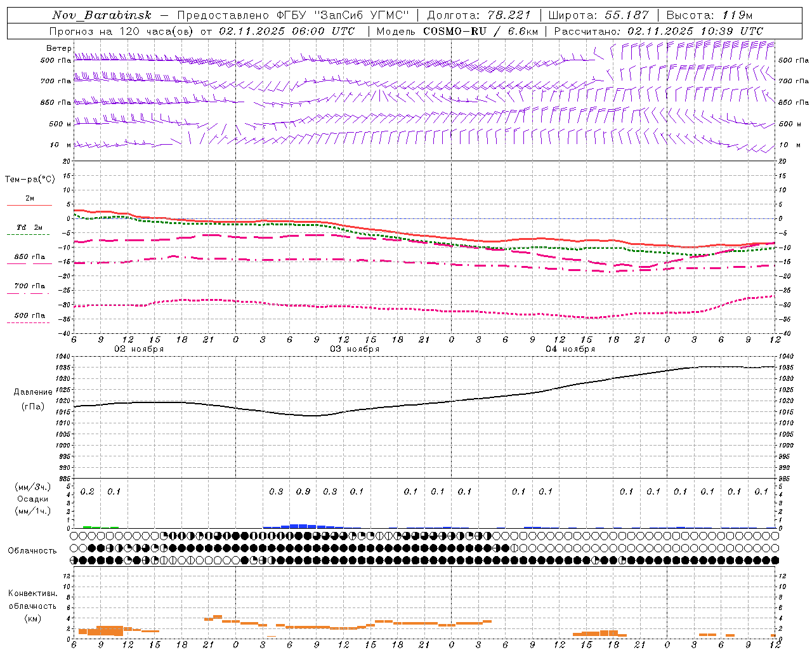This screenshot has height=650, width=812.
Task: Click the 0.9 three-hour precipitation value
Action: pyautogui.click(x=303, y=492)
